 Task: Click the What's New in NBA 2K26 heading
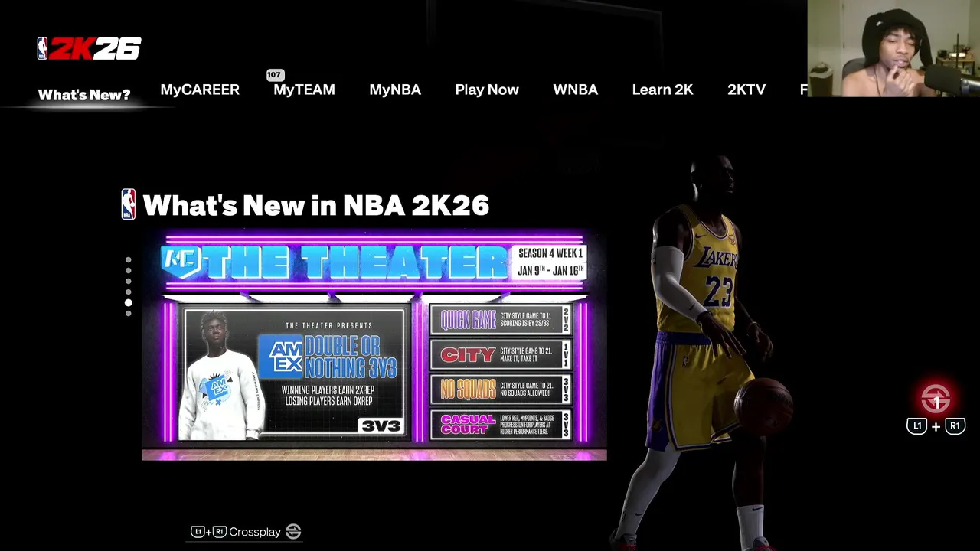click(x=315, y=205)
